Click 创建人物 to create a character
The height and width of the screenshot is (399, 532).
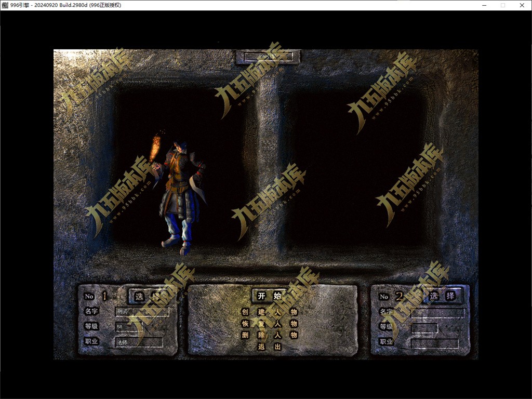coord(270,312)
